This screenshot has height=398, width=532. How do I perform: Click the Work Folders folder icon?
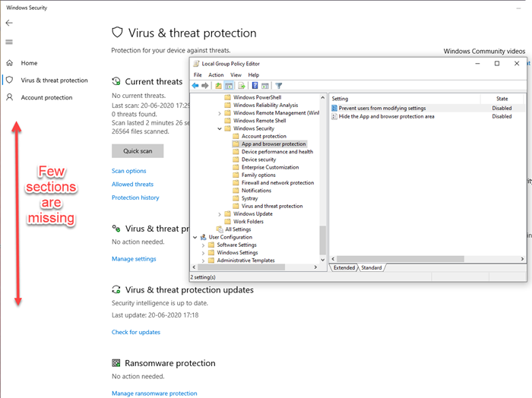228,221
